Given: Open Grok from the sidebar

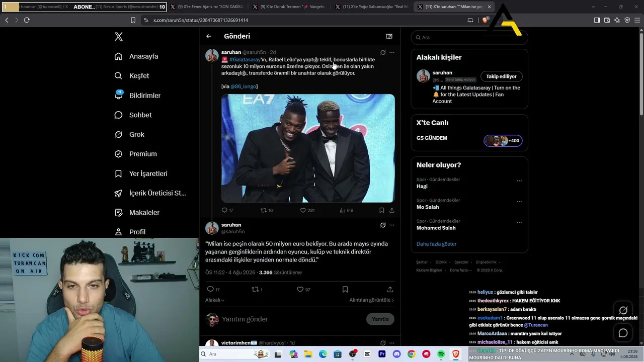Looking at the screenshot, I should pos(129,135).
